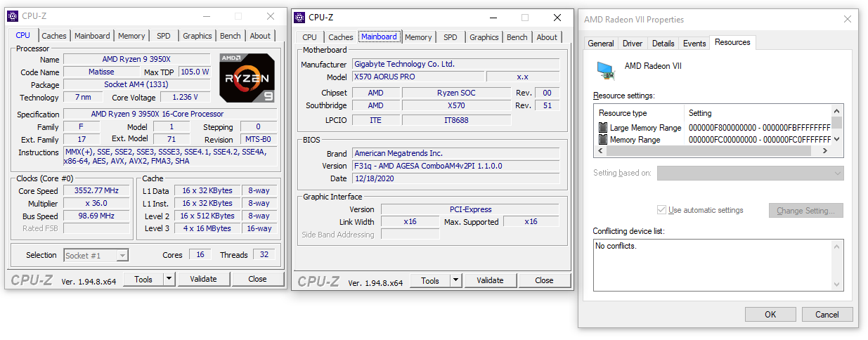Switch to Caches tab in left CPU-Z window
Screen dimensions: 868x340
click(54, 36)
